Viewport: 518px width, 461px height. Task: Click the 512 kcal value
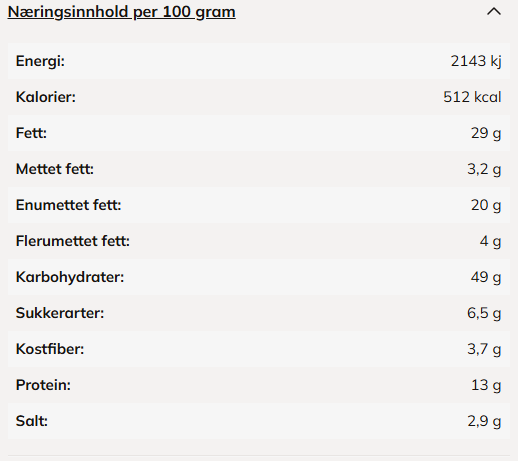tap(472, 97)
